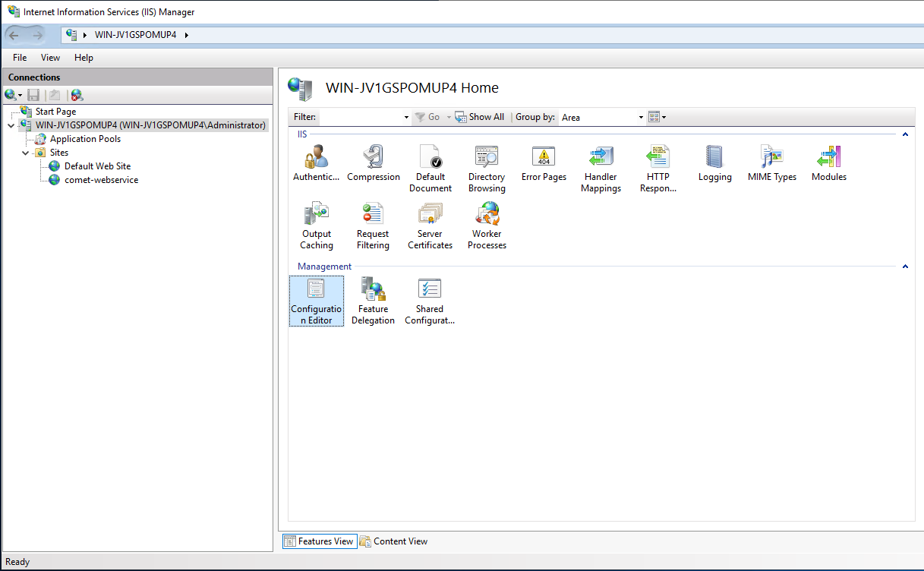The image size is (924, 571).
Task: Click the Save connections toolbar icon
Action: point(33,95)
